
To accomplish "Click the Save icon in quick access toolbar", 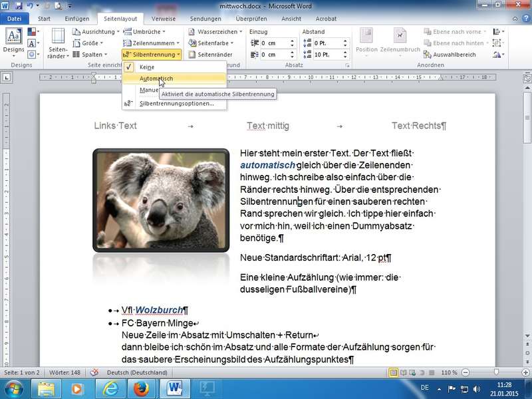I will (19, 5).
